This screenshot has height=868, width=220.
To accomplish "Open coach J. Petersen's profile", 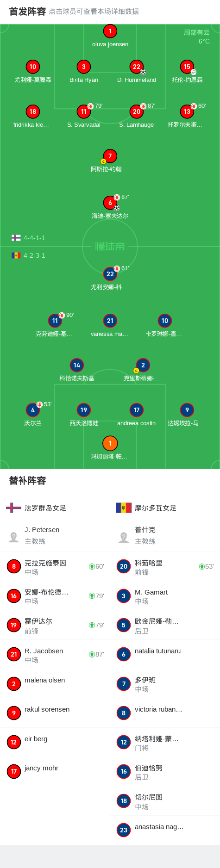I will (55, 535).
